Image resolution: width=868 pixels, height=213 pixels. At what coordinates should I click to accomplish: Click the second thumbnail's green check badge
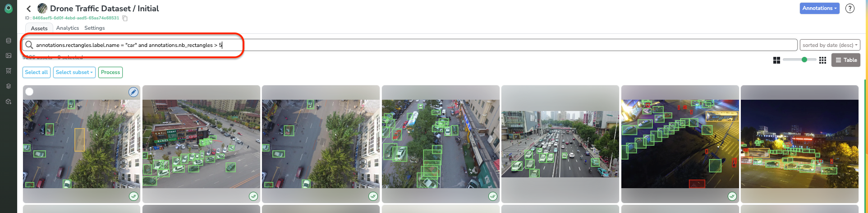[x=253, y=196]
